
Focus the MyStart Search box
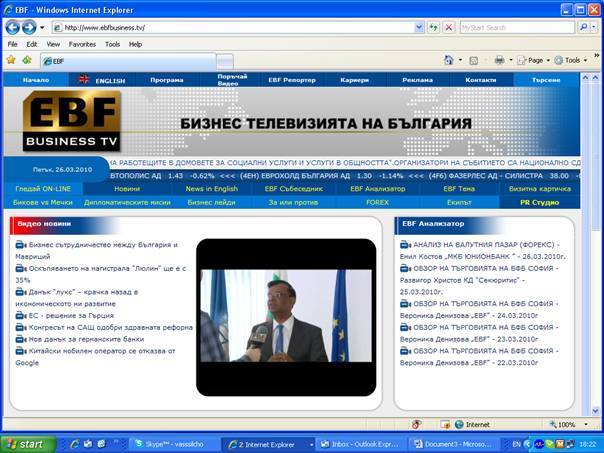tap(517, 28)
